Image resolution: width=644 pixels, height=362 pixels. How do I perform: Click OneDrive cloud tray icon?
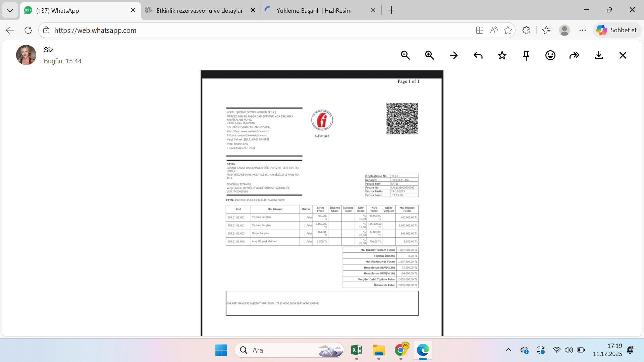coord(525,350)
